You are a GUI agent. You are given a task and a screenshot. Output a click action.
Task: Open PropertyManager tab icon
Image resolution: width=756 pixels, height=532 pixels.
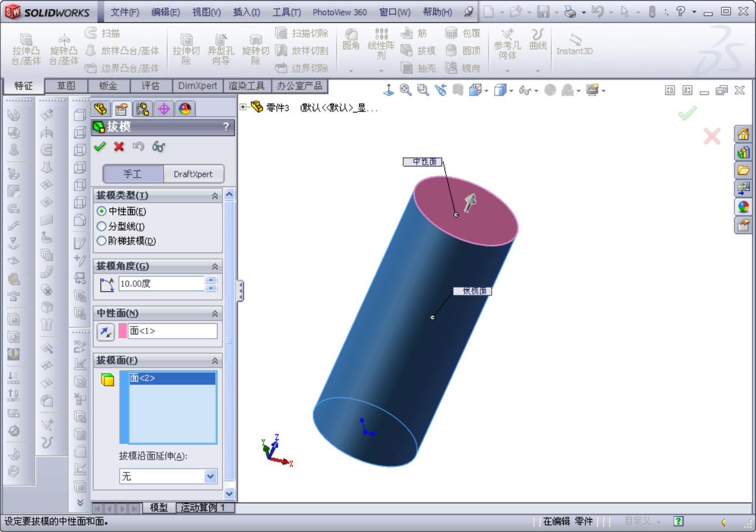tap(122, 109)
